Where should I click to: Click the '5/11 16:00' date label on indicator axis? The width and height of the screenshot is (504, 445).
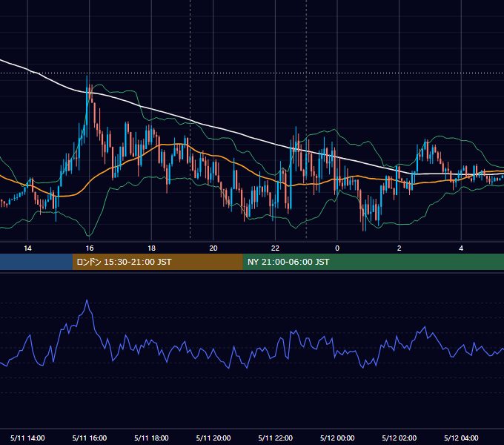tap(90, 438)
